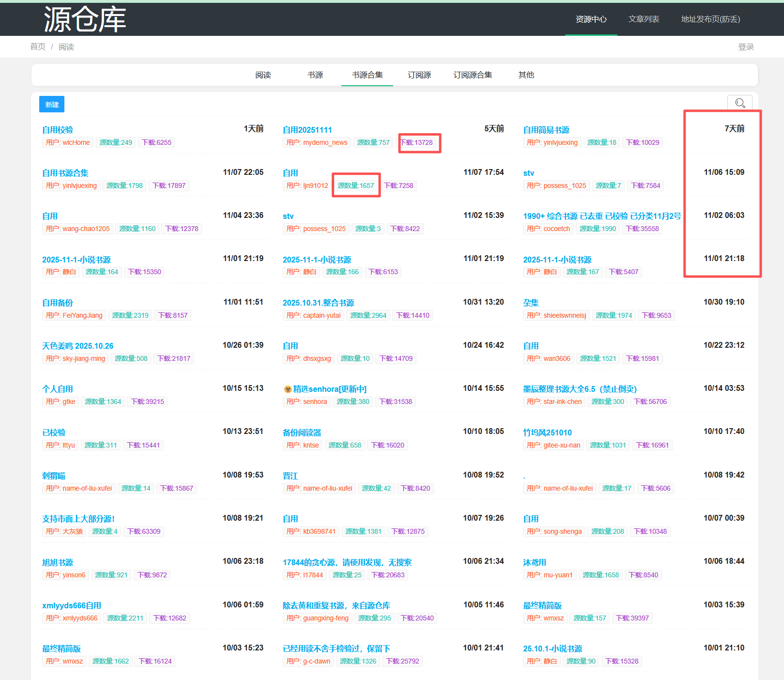This screenshot has height=680, width=784.
Task: Go to 地址发布页(防丢) page
Action: (x=710, y=19)
